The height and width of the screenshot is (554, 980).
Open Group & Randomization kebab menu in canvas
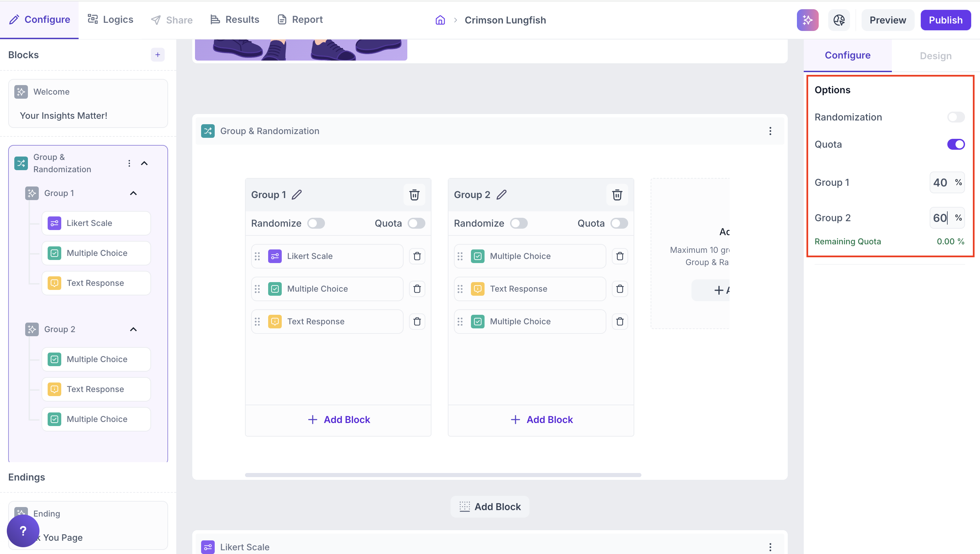pos(770,131)
